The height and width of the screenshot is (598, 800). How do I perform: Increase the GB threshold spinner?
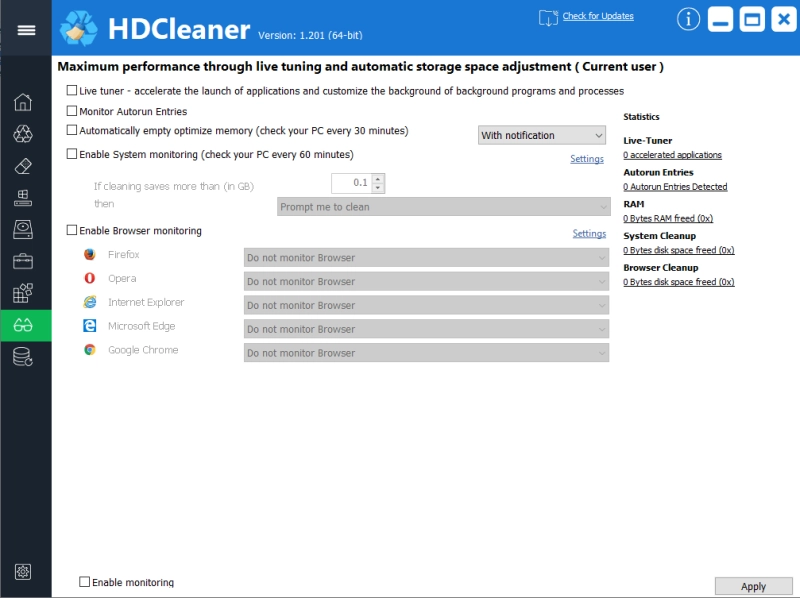coord(378,179)
